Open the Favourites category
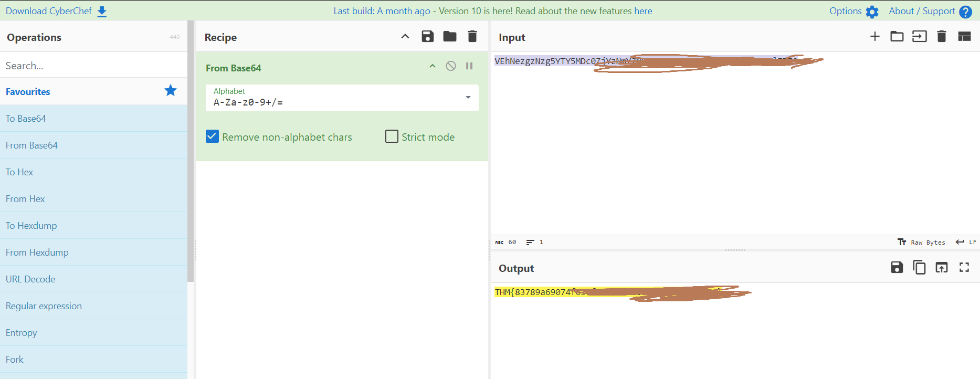Image resolution: width=980 pixels, height=379 pixels. point(28,92)
